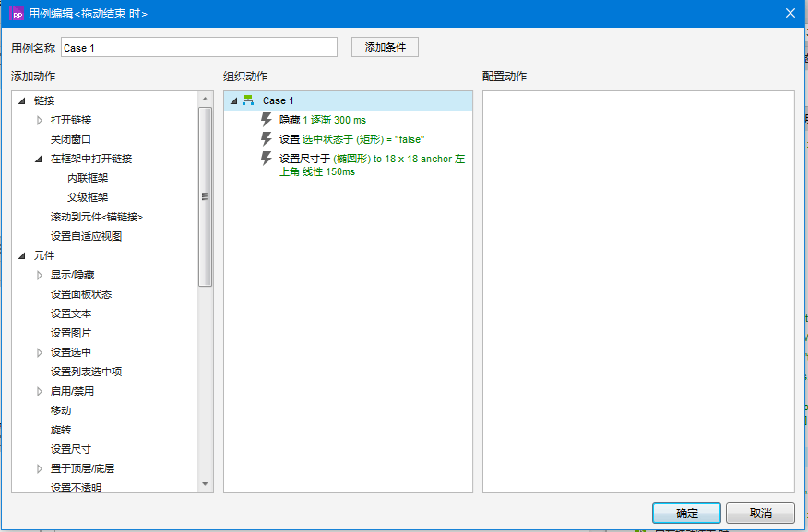The width and height of the screenshot is (808, 532).
Task: Collapse the 链接 category
Action: (x=21, y=100)
